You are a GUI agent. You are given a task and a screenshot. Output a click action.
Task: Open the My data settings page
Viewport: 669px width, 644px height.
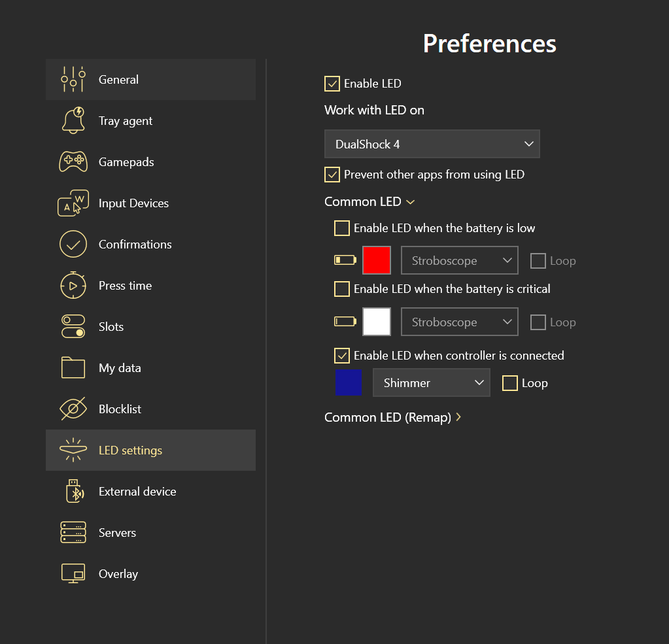click(x=120, y=368)
